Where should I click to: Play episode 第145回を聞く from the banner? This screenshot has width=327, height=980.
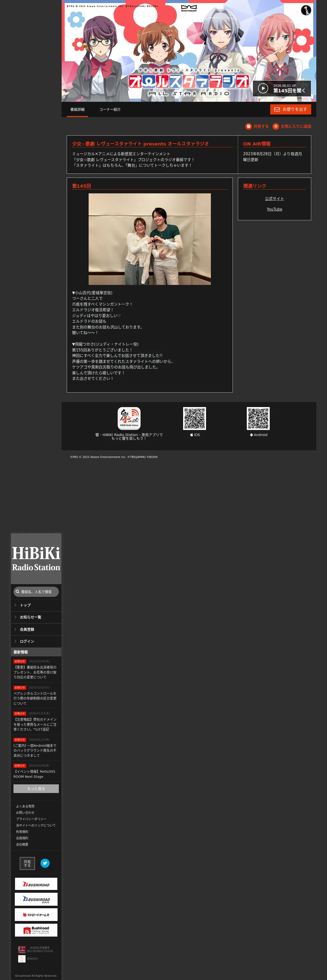pyautogui.click(x=282, y=88)
